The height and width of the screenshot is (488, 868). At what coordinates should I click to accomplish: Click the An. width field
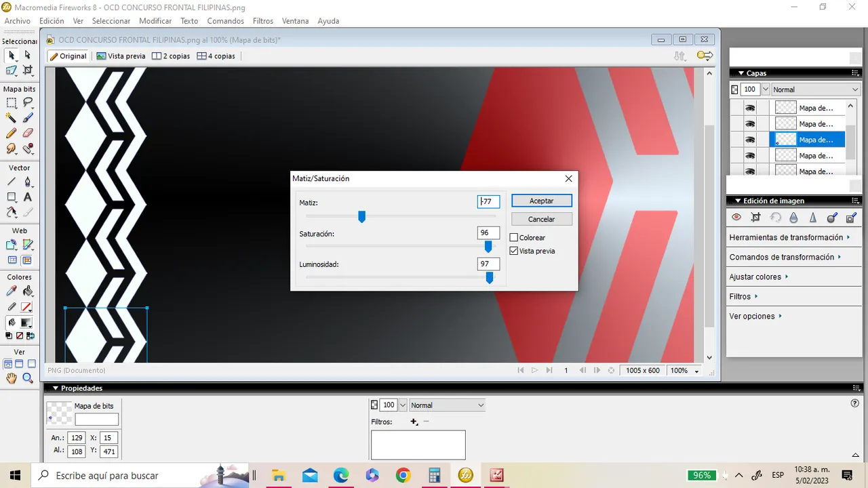77,438
